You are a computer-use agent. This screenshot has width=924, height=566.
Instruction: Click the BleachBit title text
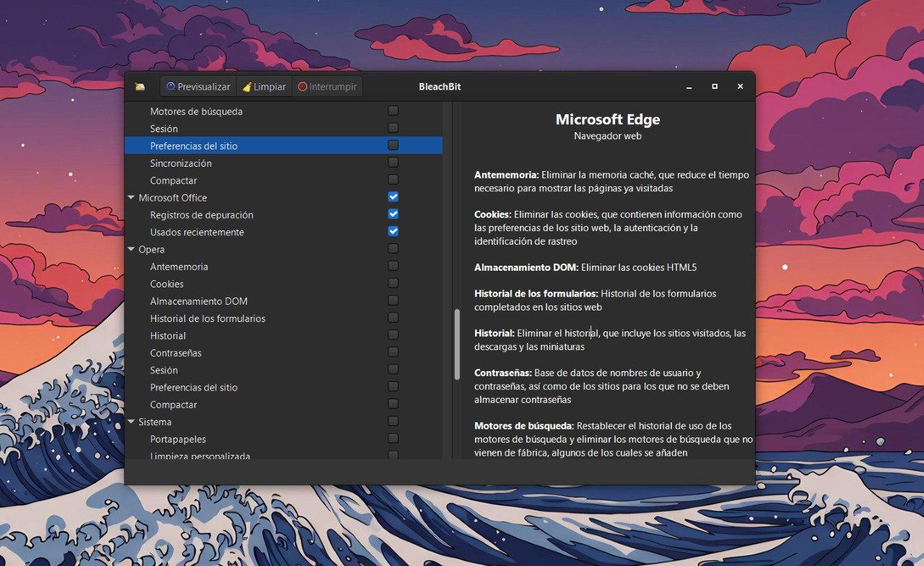click(x=440, y=87)
